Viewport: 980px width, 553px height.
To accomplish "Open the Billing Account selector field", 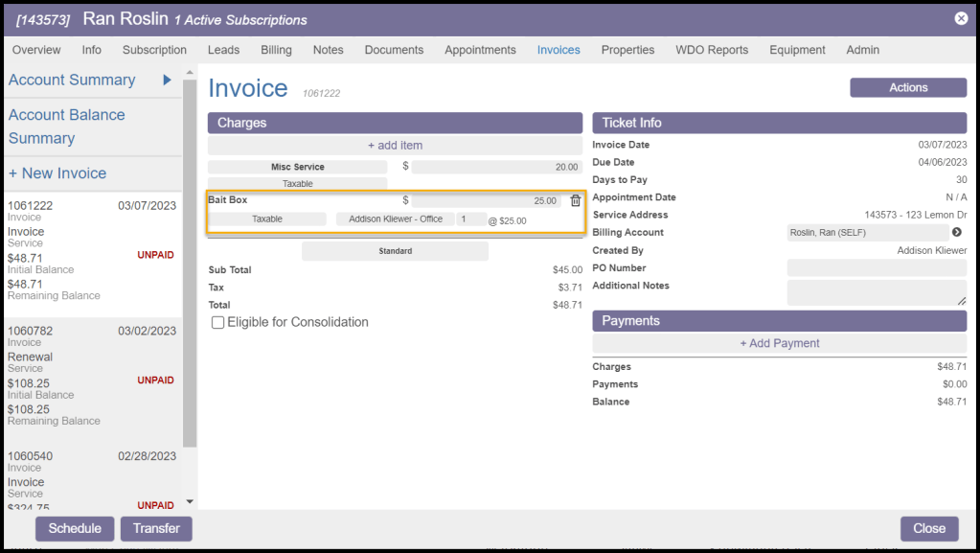I will coord(866,232).
